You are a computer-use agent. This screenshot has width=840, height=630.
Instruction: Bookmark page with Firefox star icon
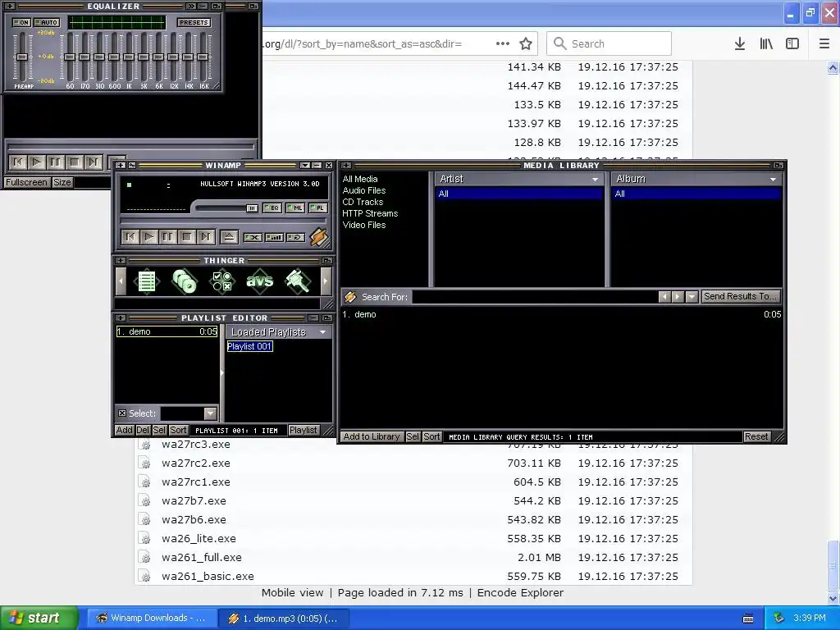point(526,44)
